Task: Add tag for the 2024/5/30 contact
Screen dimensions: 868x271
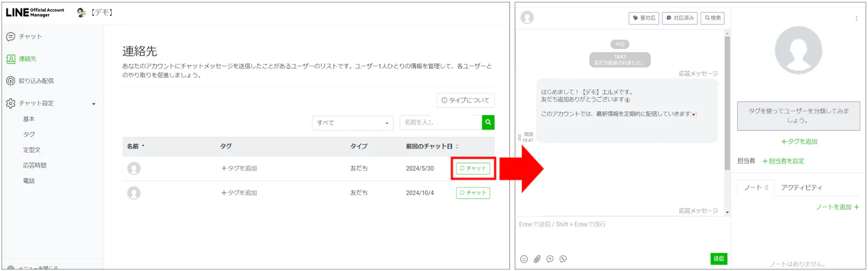Action: 239,168
